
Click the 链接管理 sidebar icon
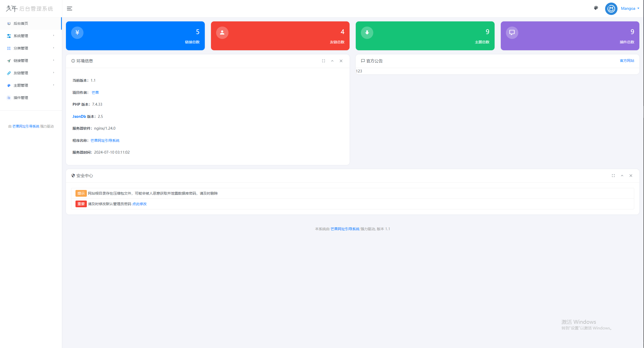point(9,60)
